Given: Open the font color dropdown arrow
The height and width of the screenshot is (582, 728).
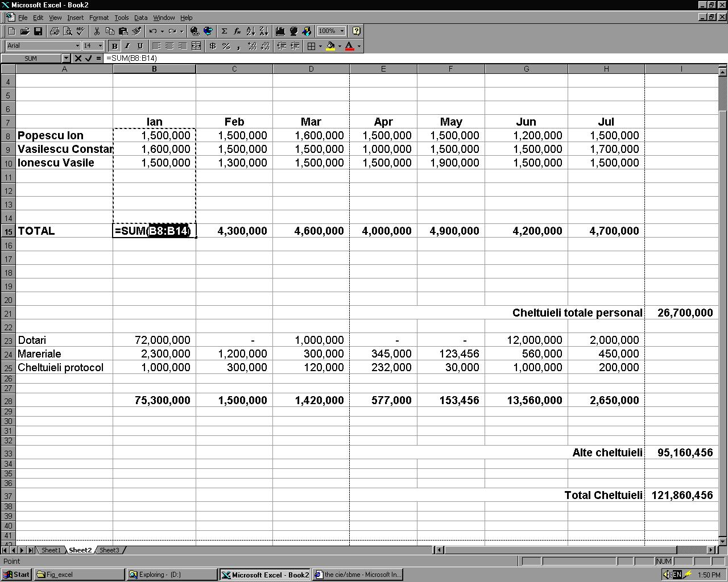Looking at the screenshot, I should coord(359,46).
